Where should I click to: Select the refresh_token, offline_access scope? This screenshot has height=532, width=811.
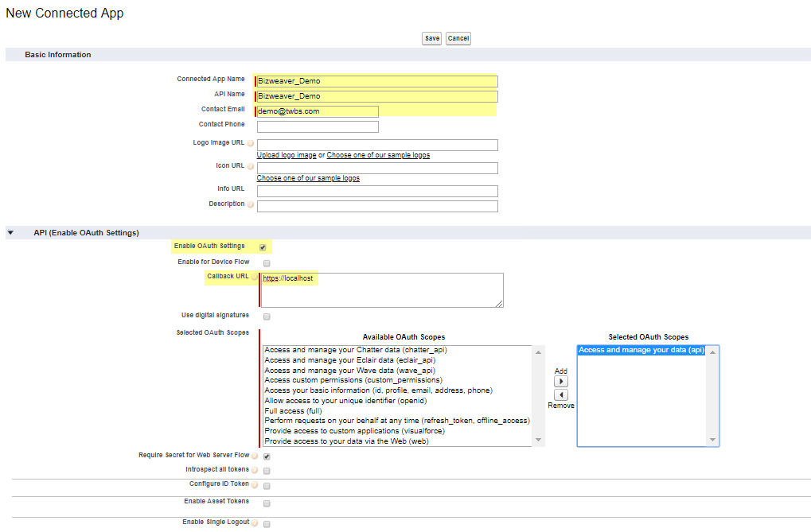[397, 421]
